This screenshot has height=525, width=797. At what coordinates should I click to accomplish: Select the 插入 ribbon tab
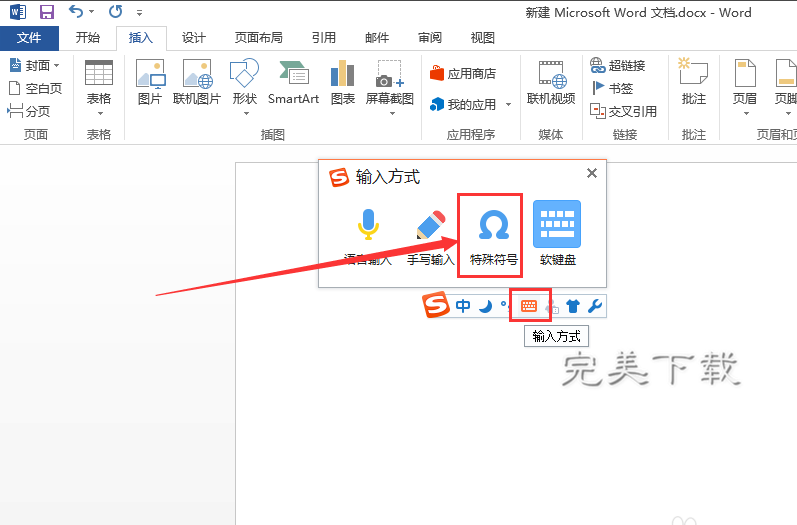(141, 38)
